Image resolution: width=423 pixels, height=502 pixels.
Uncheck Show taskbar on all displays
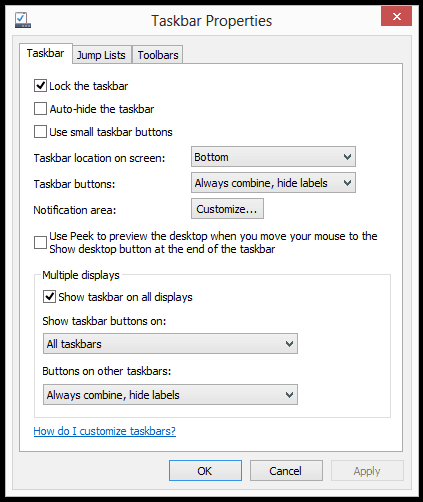pos(49,297)
